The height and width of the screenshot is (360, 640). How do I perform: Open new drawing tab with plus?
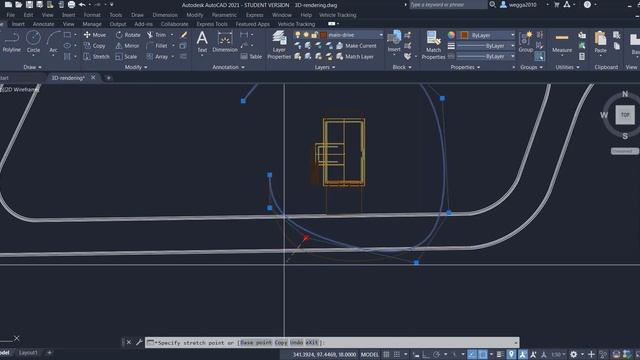point(109,78)
